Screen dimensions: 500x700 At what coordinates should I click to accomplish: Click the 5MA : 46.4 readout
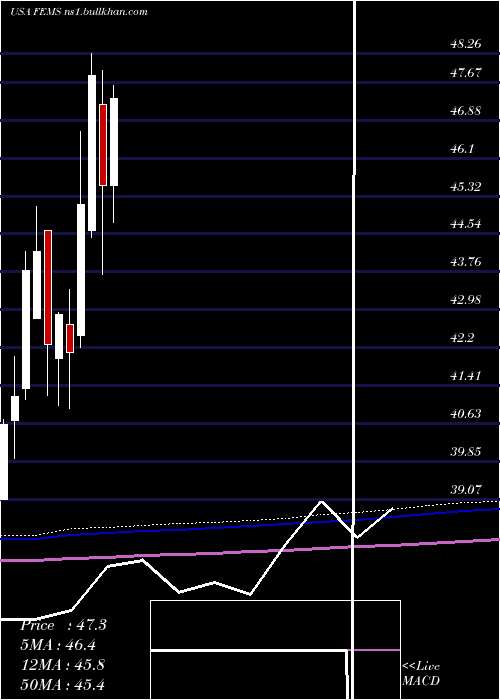tap(58, 645)
